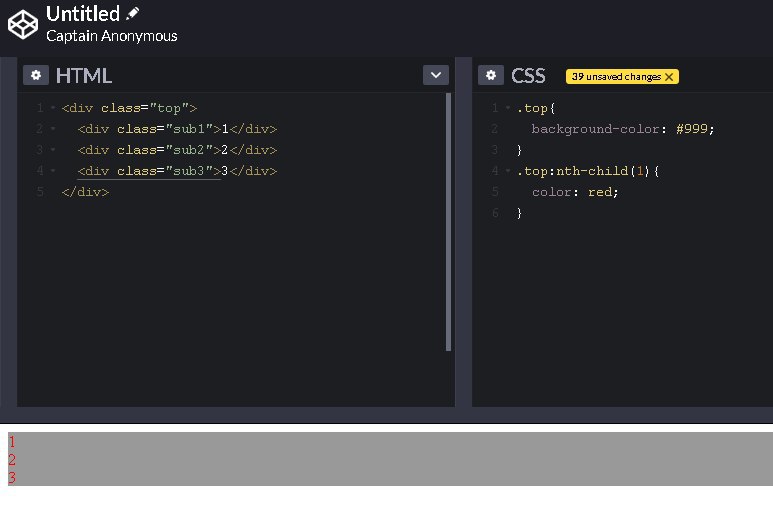Edit pen title with pencil icon
Image resolution: width=773 pixels, height=513 pixels.
pyautogui.click(x=132, y=14)
